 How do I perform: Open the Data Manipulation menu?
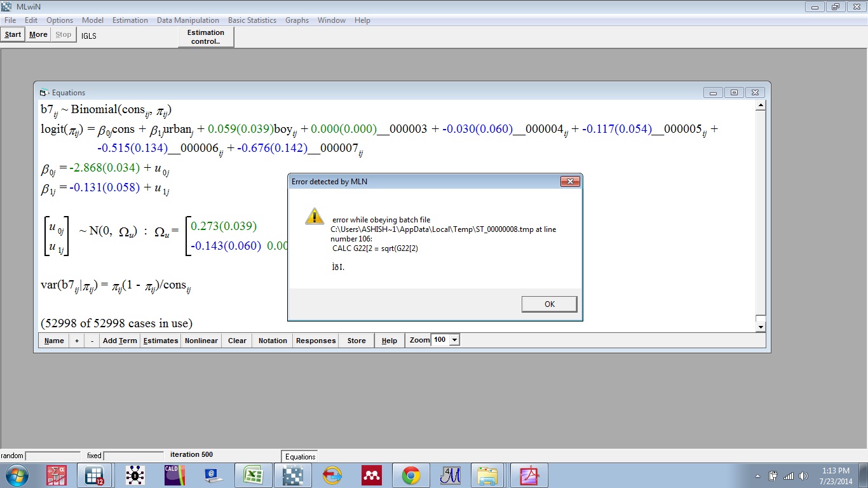point(187,20)
